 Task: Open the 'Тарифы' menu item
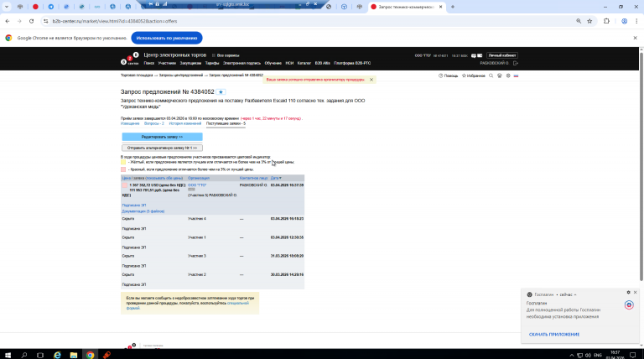pos(212,63)
